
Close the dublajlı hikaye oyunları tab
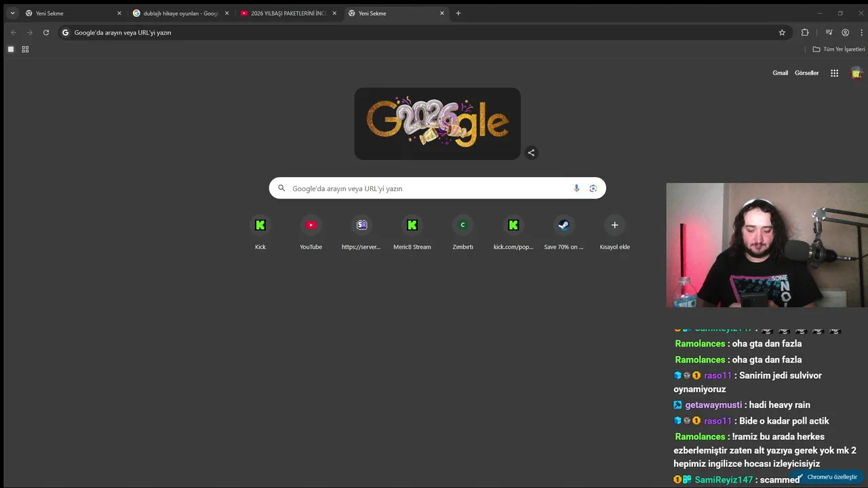[x=226, y=13]
